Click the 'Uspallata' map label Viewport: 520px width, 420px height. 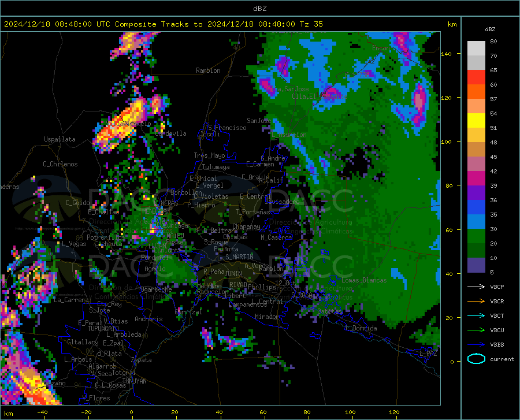point(60,139)
